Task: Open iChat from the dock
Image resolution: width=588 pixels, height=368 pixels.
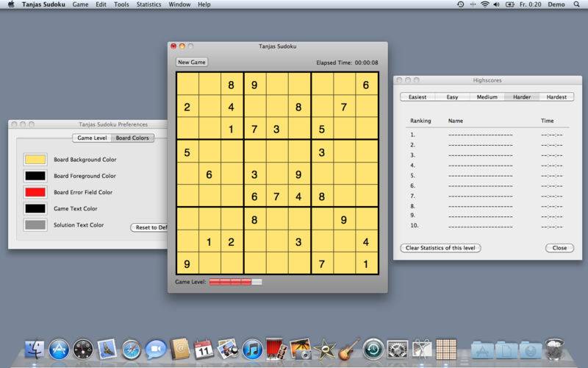Action: pos(156,350)
